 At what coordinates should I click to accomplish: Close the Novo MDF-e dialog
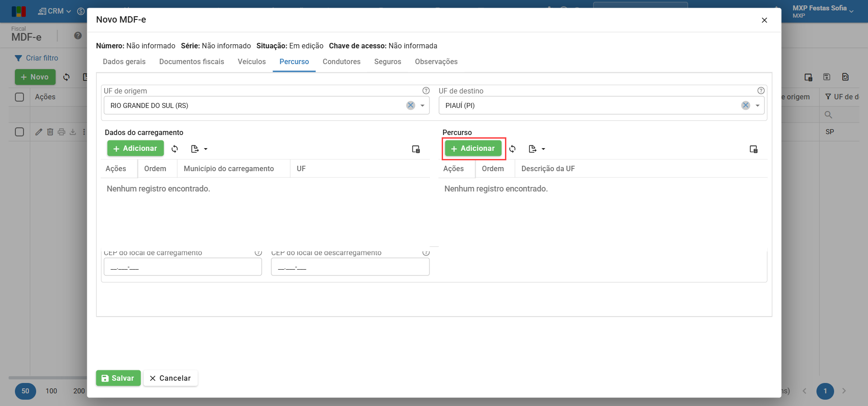point(764,20)
